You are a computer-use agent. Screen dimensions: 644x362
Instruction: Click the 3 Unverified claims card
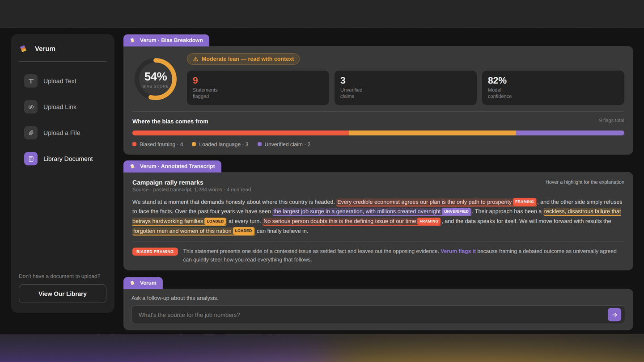click(x=406, y=88)
